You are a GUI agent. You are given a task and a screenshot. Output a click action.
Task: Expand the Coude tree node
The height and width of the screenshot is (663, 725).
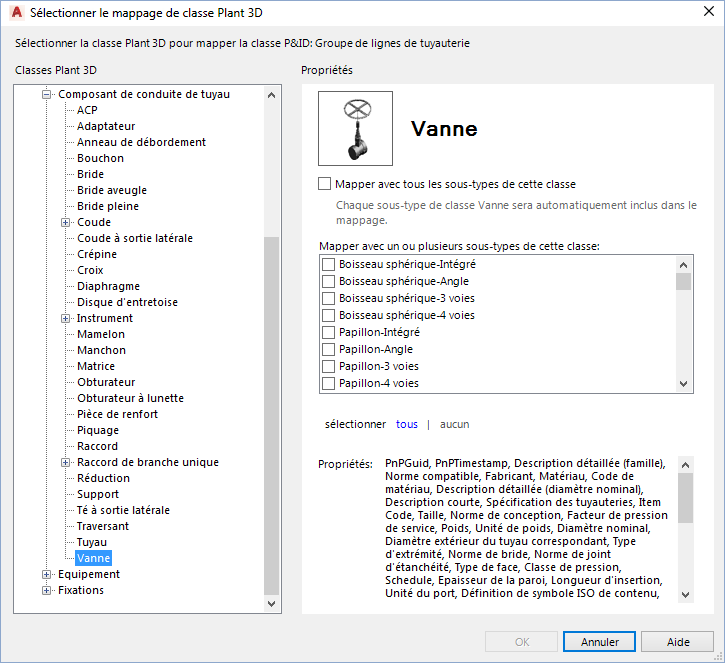coord(65,222)
